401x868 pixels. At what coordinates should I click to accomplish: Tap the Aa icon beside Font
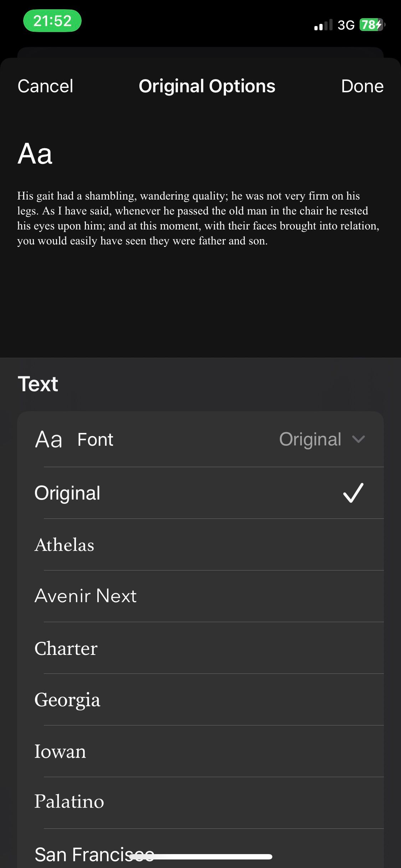coord(48,439)
